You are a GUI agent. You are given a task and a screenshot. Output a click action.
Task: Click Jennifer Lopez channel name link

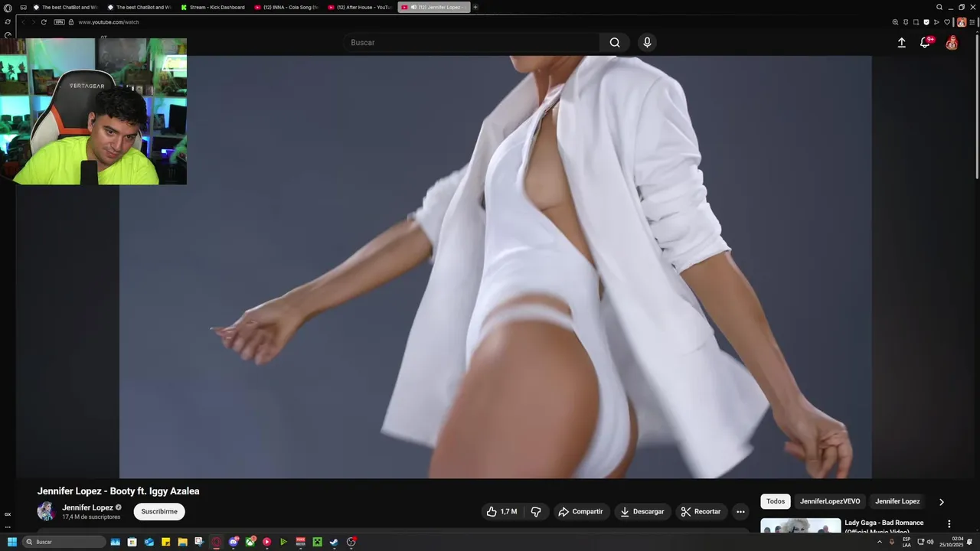point(87,507)
